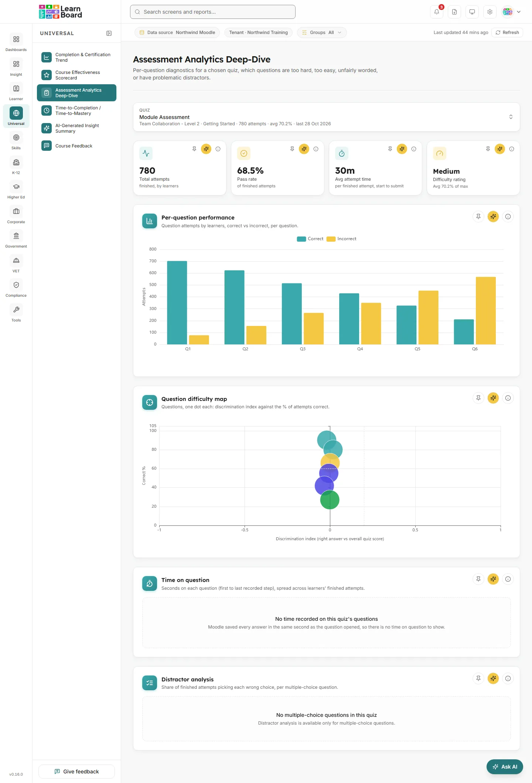Focus the Search screens and reports field

coord(213,12)
